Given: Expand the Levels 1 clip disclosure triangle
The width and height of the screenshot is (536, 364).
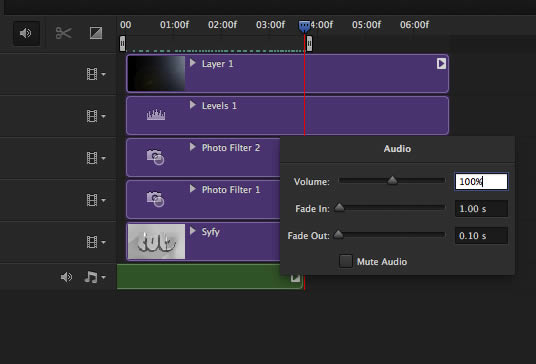Looking at the screenshot, I should (x=193, y=105).
